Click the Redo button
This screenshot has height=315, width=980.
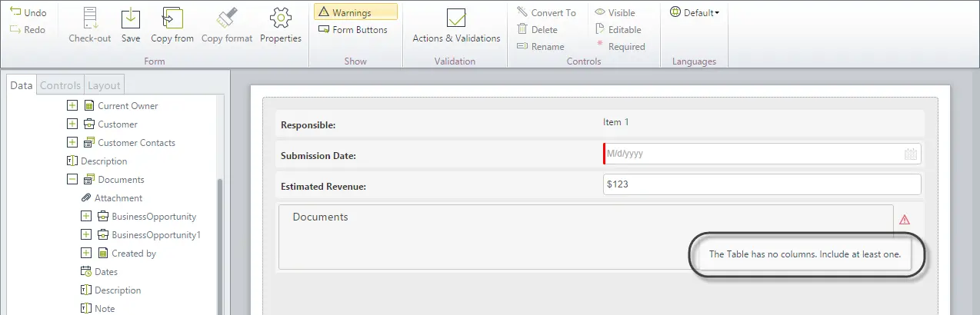28,30
